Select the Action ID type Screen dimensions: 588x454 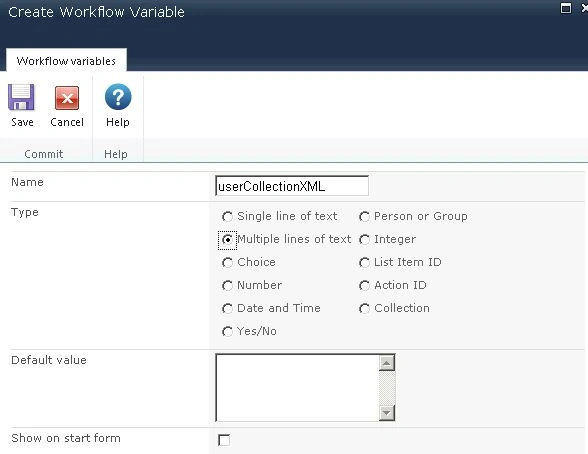[364, 286]
